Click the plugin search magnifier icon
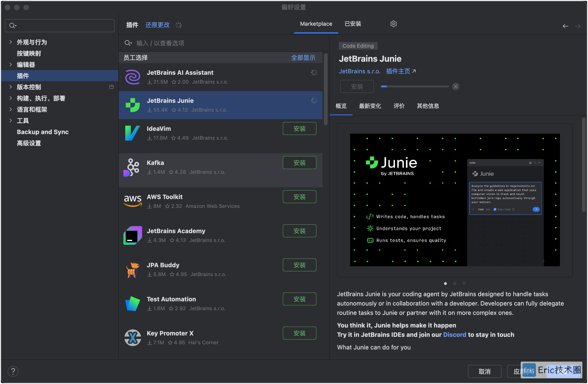 (x=128, y=43)
